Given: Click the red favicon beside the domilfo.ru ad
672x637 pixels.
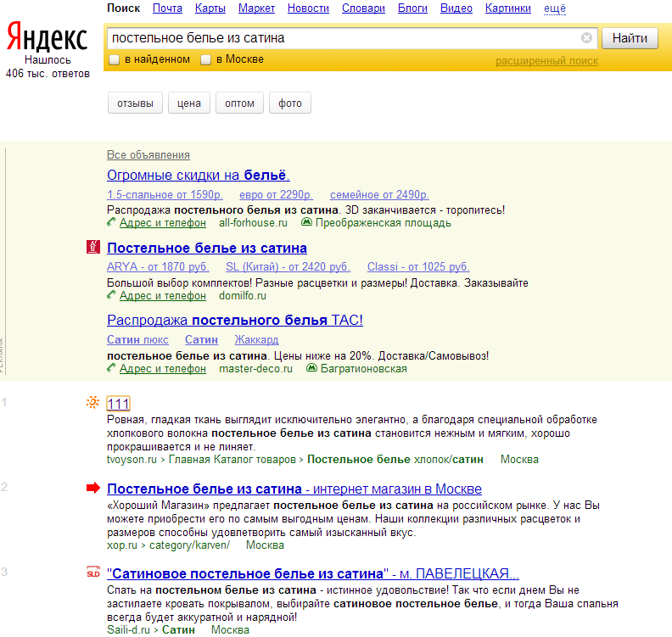Looking at the screenshot, I should pyautogui.click(x=93, y=247).
